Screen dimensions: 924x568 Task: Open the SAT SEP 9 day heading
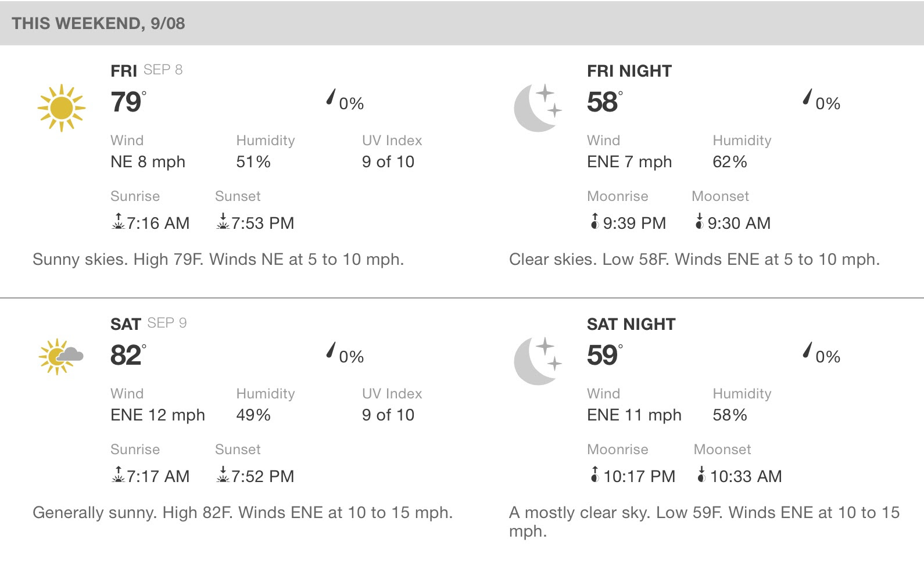149,323
